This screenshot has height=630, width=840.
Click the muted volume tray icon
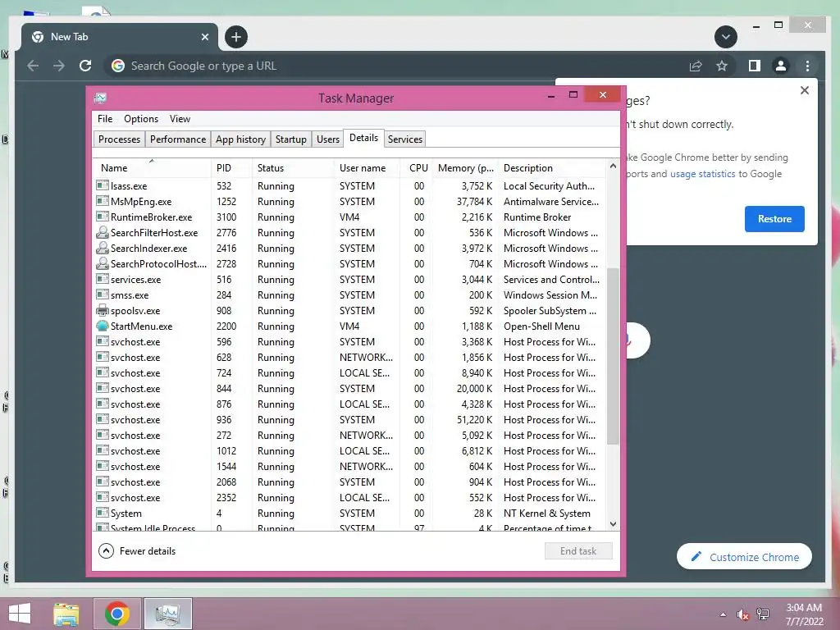click(x=742, y=614)
